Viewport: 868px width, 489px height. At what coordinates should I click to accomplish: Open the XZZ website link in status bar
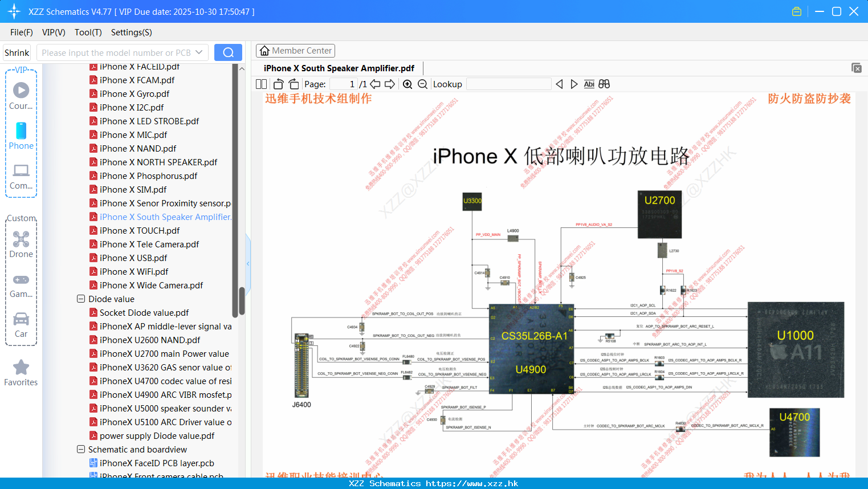point(472,483)
